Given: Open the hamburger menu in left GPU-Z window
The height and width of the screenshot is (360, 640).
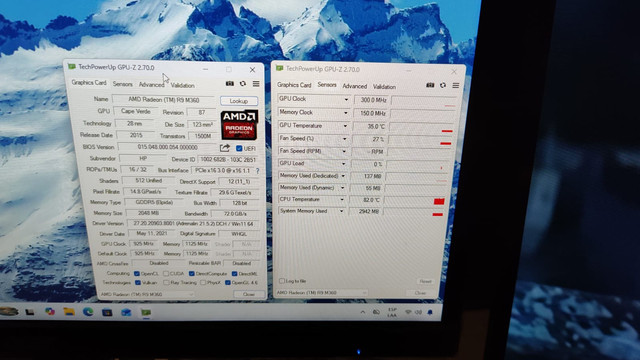Looking at the screenshot, I should pos(256,84).
